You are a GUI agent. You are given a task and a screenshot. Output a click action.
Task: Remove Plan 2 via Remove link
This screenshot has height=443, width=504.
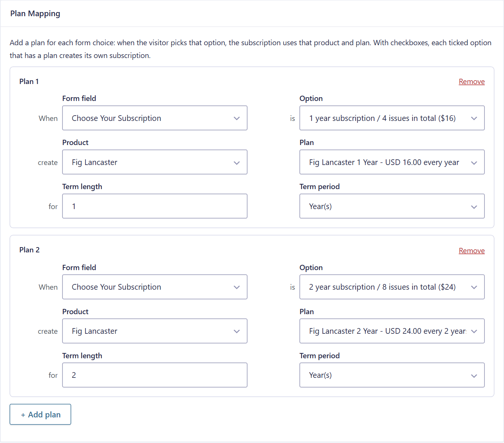472,251
